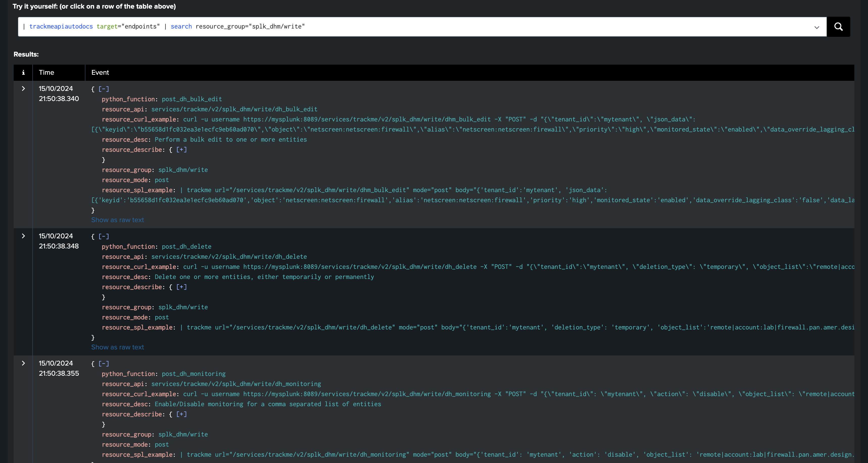Show first event as raw text

point(117,220)
